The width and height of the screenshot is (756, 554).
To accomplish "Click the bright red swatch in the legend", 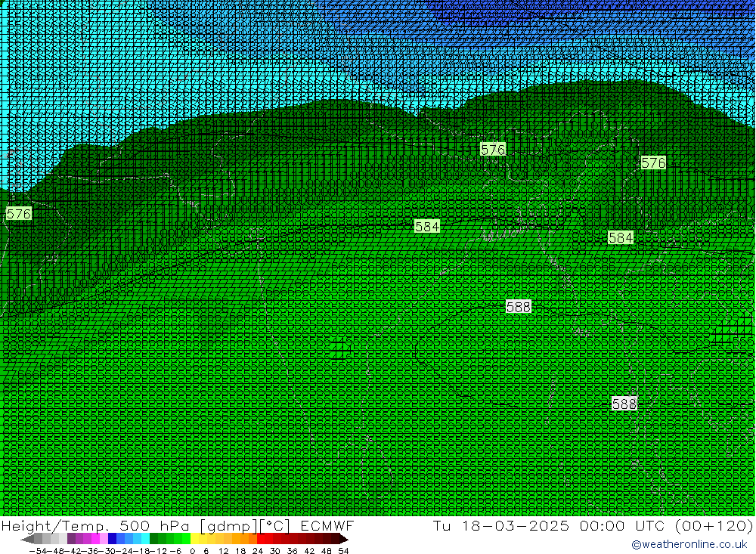I will pos(261,539).
